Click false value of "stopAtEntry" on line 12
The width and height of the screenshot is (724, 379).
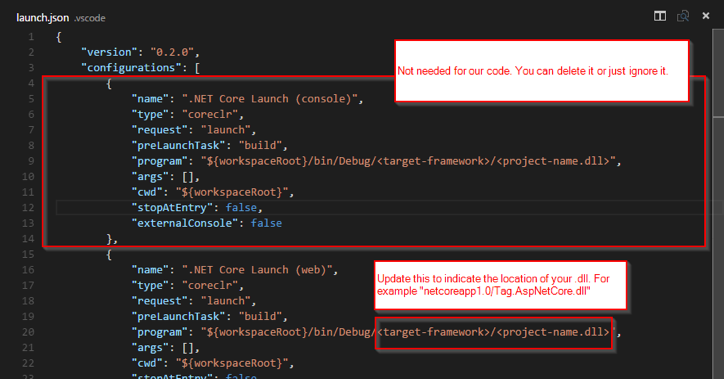tap(241, 208)
